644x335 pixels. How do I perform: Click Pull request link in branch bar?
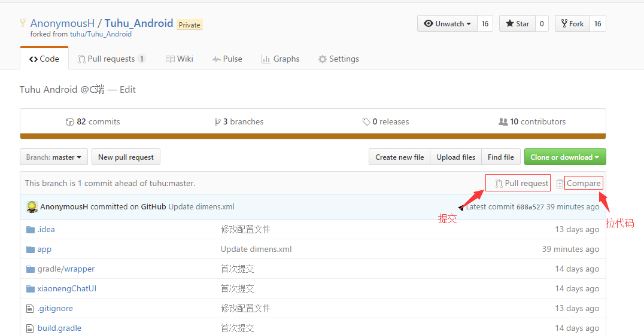[522, 184]
